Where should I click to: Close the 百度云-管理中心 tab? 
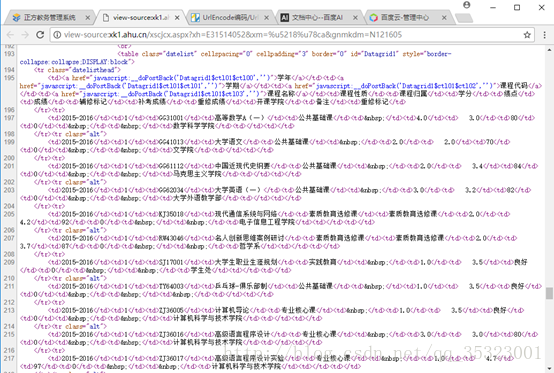[444, 18]
